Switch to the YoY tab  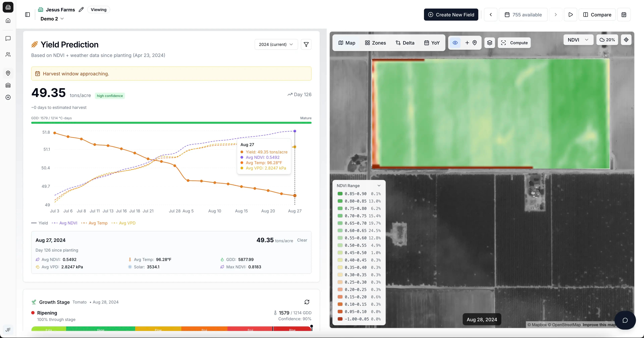pos(432,43)
